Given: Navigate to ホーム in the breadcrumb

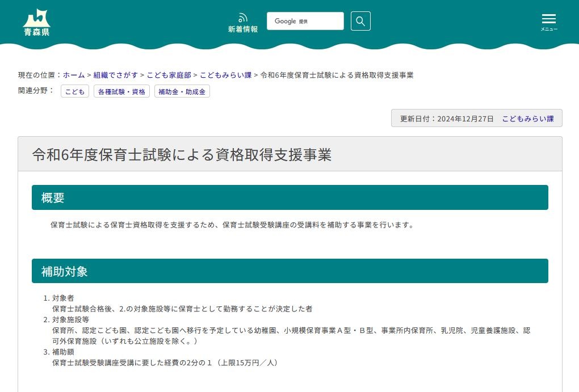Looking at the screenshot, I should coord(73,75).
